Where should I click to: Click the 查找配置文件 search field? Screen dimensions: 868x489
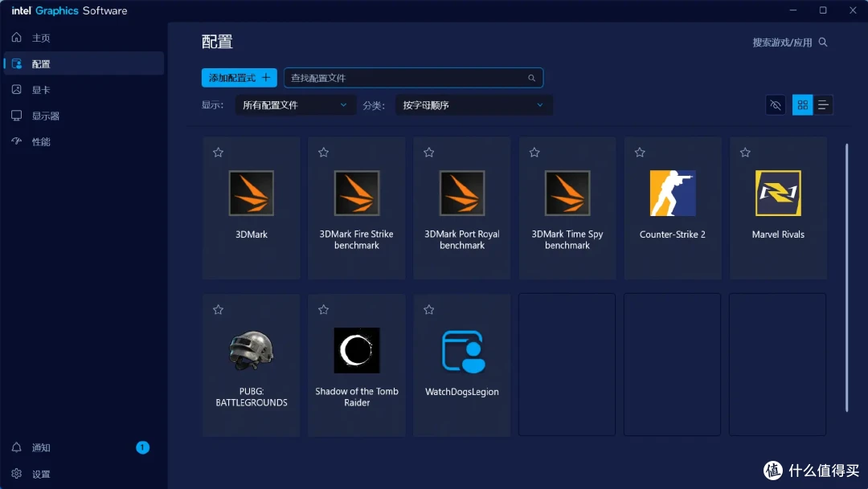point(414,78)
